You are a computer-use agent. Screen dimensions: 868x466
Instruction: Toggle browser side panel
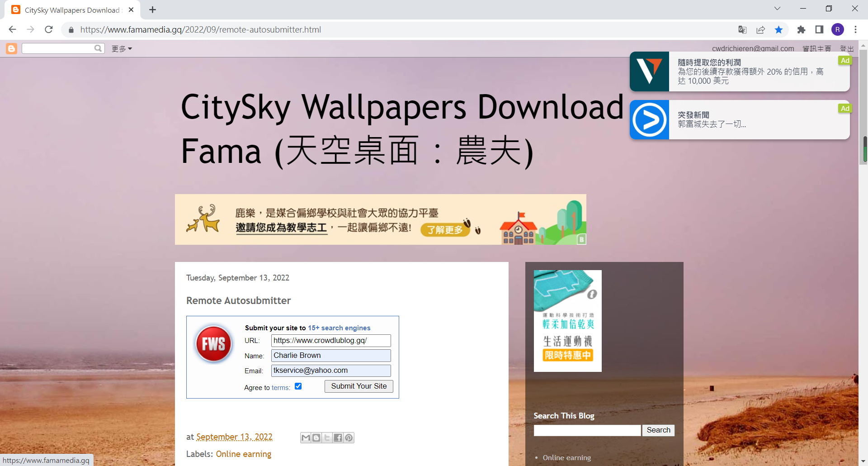819,30
